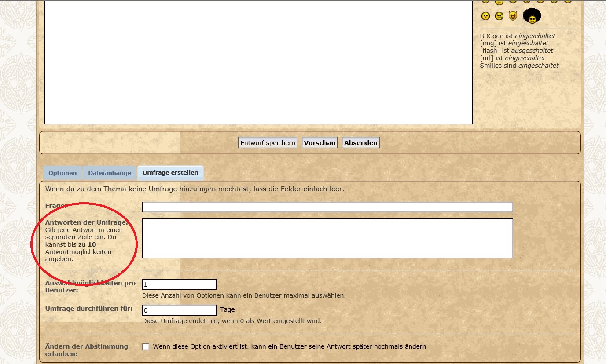Focus the Frage text field
The image size is (606, 364).
pyautogui.click(x=327, y=207)
